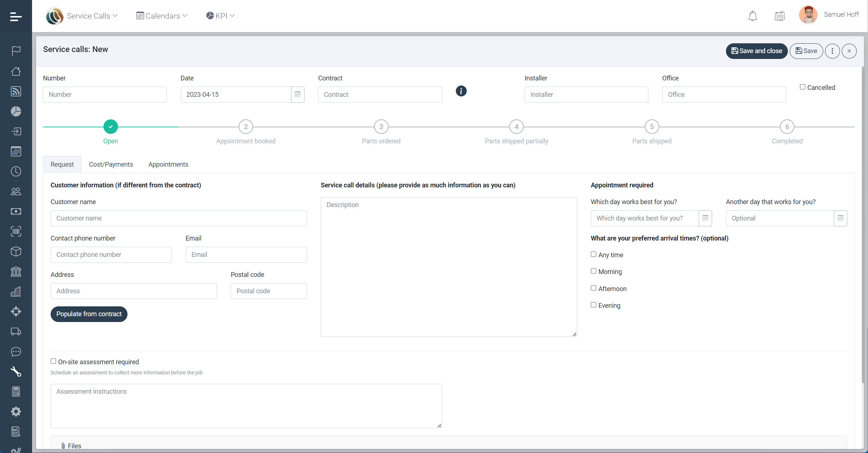Select step 4 Parts shipped partially

tap(517, 127)
